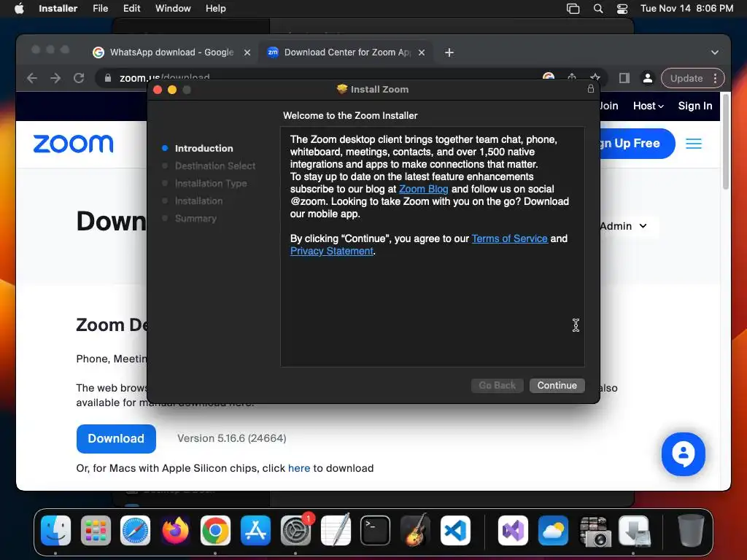Click Continue in the Zoom installer
The height and width of the screenshot is (560, 747).
(557, 385)
